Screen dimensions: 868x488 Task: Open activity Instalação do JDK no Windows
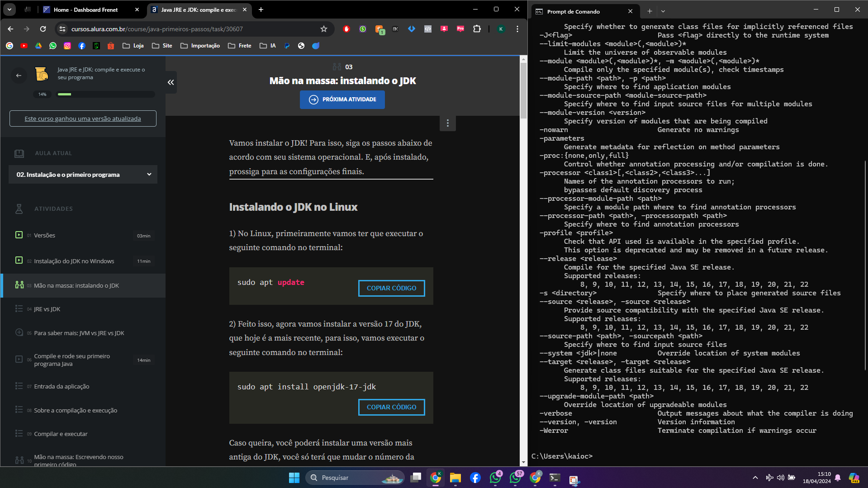[83, 261]
